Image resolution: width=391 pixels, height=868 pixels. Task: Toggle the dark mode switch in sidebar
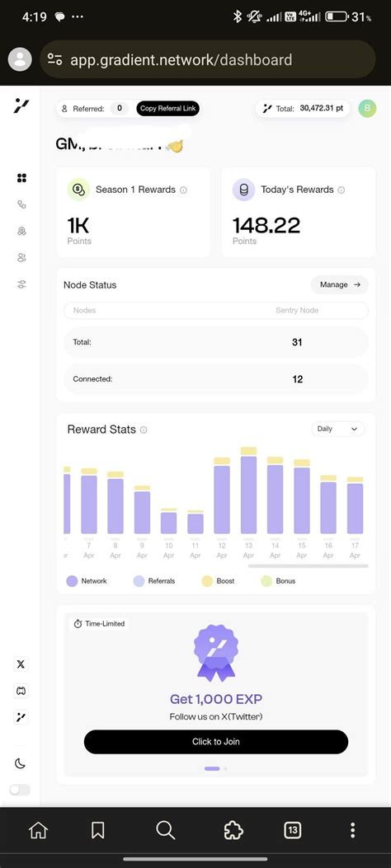tap(20, 790)
